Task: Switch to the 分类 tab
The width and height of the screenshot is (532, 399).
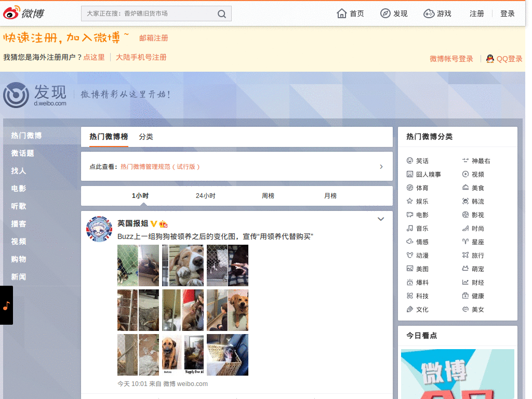Action: (x=146, y=137)
